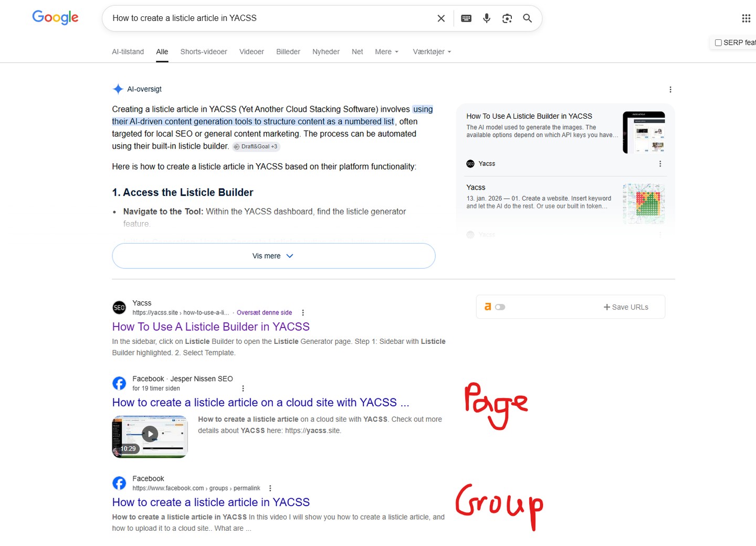Expand AI overview with Vis mere
The width and height of the screenshot is (756, 546).
[x=274, y=256]
